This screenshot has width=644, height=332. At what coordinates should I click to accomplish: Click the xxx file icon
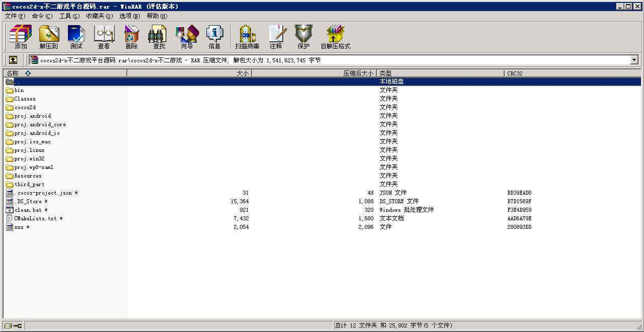[x=10, y=227]
